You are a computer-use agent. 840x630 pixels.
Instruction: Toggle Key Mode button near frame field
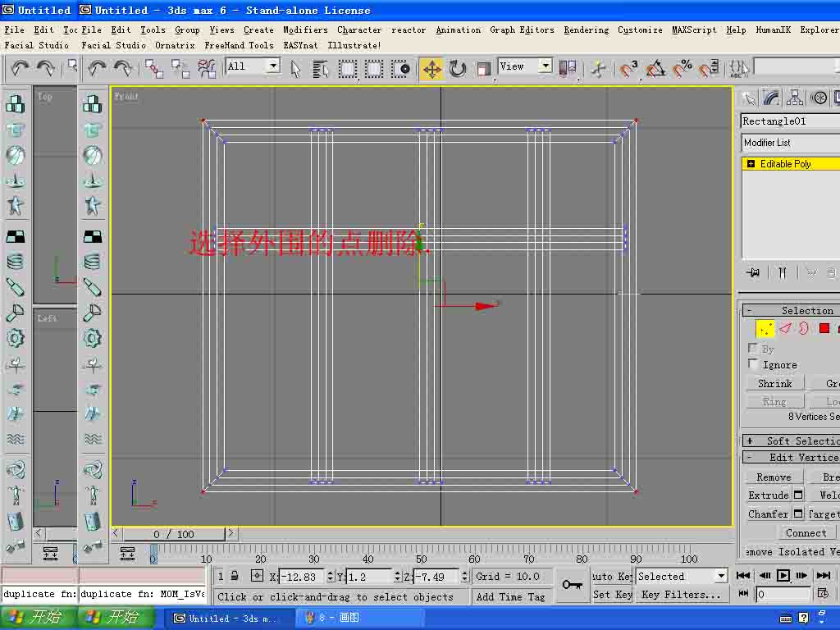click(x=743, y=593)
